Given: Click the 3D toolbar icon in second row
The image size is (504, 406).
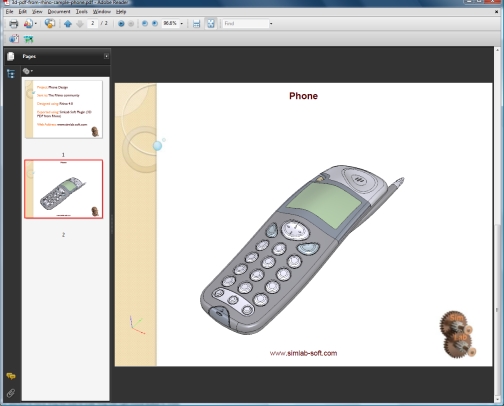Looking at the screenshot, I should (x=14, y=39).
